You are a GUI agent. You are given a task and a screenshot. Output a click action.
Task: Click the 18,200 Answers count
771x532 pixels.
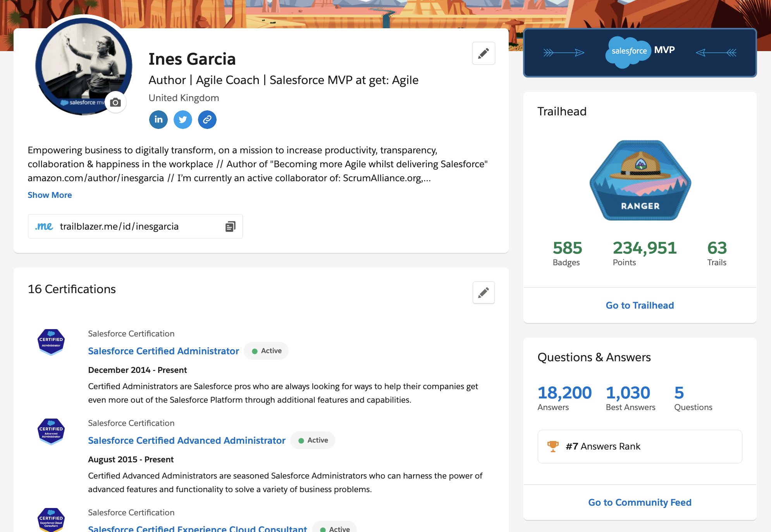click(564, 398)
